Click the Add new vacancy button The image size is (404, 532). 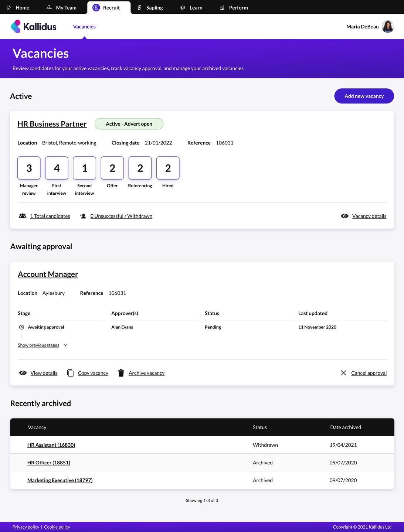tap(364, 96)
